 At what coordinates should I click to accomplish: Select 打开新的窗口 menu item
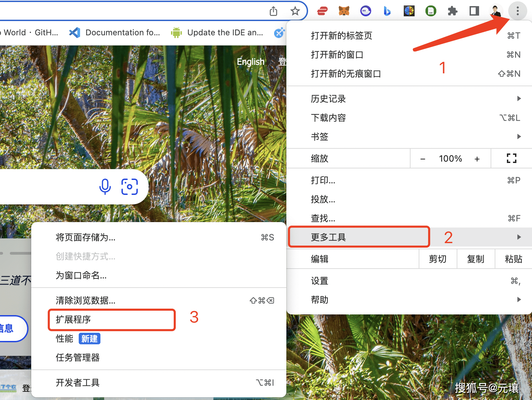409,55
